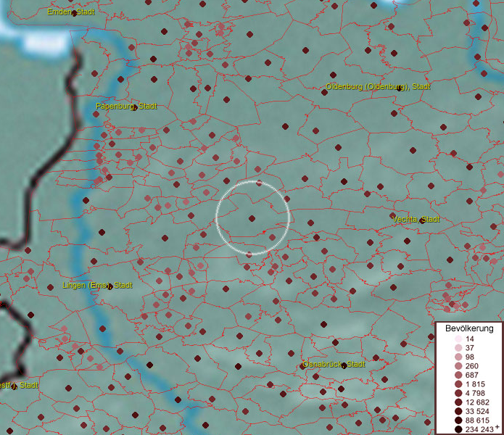
Task: Click the marker dot on the Lingen label
Action: [110, 286]
